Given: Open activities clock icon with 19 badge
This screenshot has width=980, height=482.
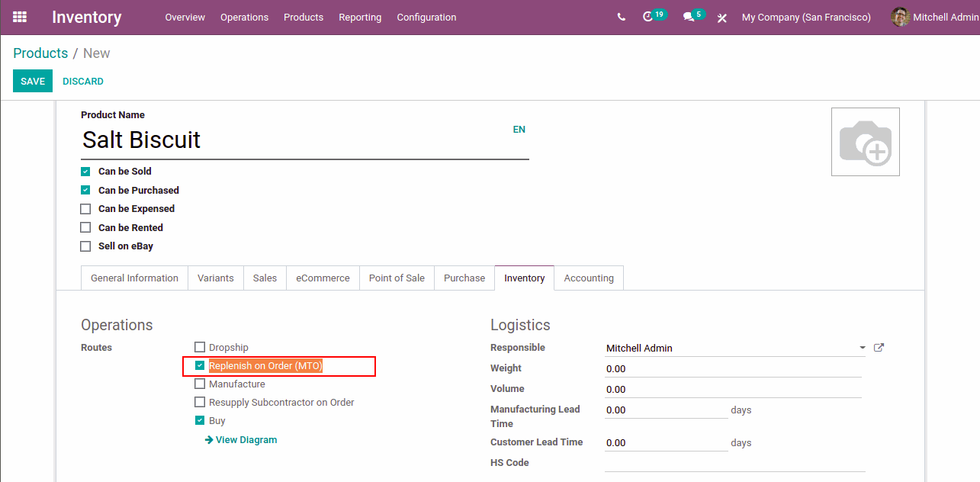Looking at the screenshot, I should click(x=649, y=17).
